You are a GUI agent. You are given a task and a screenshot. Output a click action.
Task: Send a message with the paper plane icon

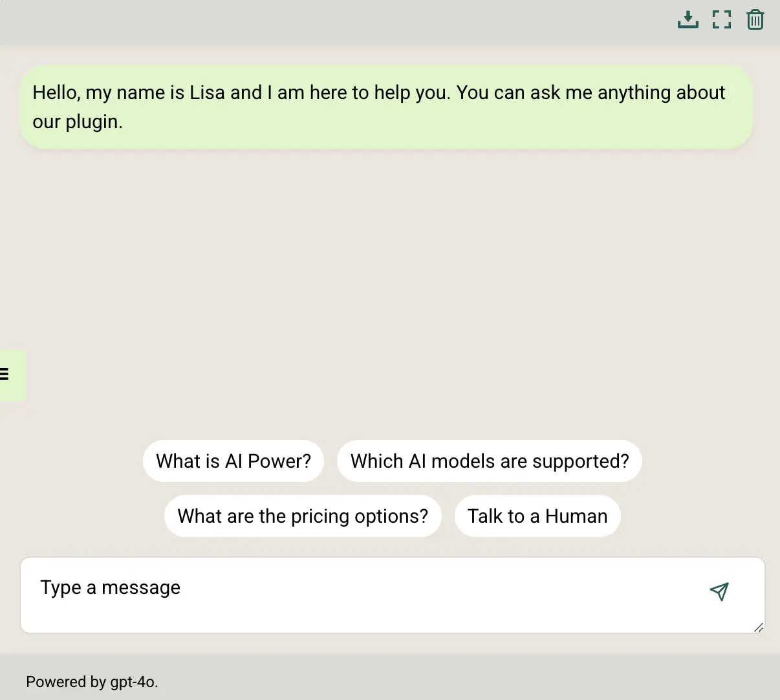click(719, 592)
